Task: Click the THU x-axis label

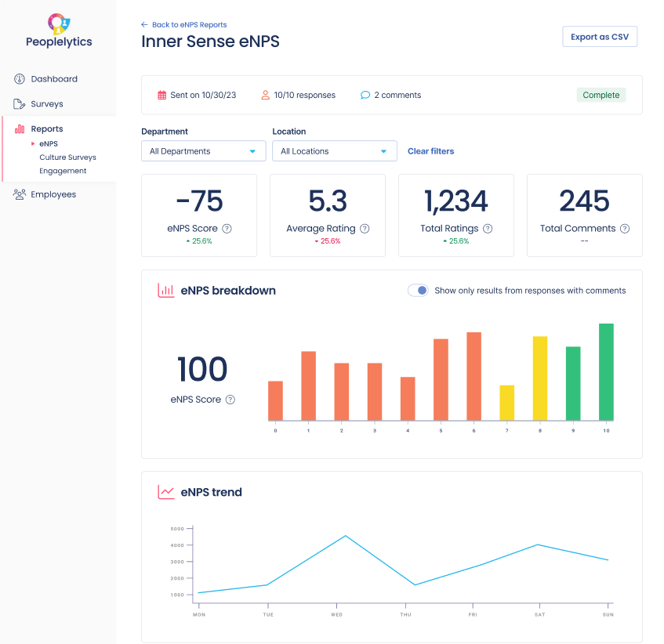Action: (405, 615)
